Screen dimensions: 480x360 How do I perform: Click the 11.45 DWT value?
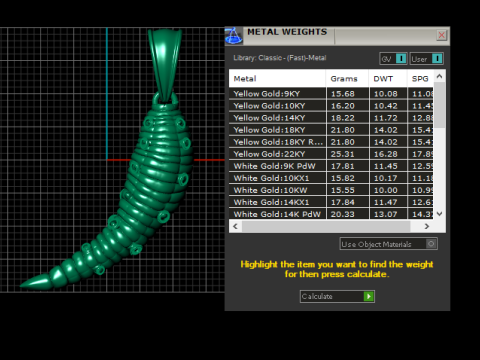coord(386,166)
